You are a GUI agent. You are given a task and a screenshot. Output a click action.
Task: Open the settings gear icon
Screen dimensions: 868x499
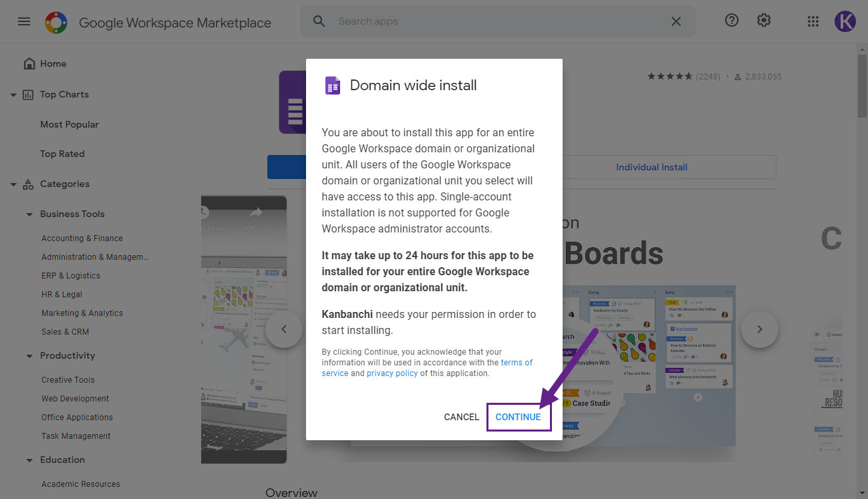[764, 21]
